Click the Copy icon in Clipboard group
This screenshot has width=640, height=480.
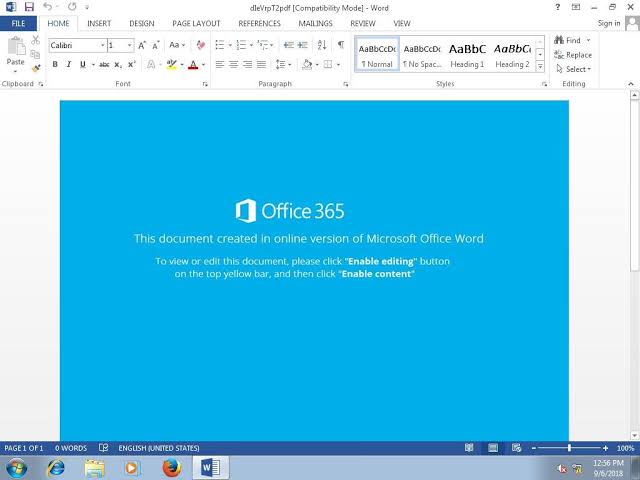[36, 54]
